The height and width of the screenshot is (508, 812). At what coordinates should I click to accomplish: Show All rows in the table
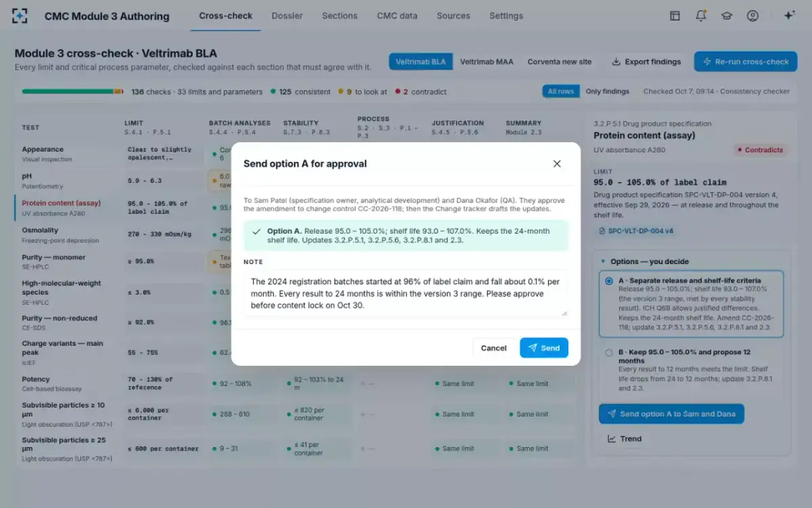(561, 91)
